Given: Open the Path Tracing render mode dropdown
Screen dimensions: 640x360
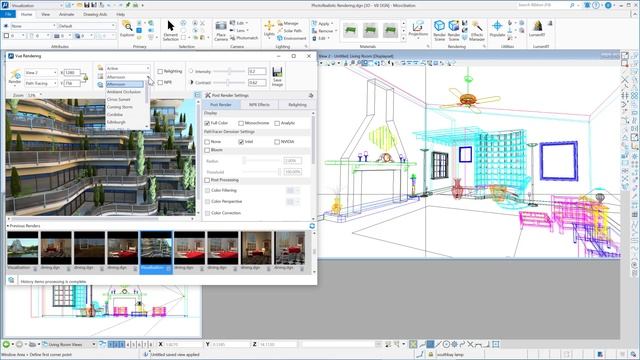Looking at the screenshot, I should click(41, 83).
